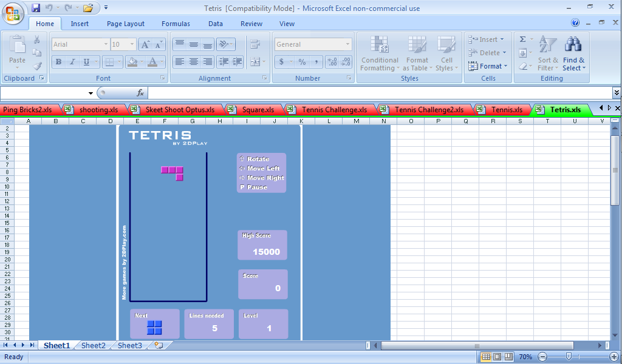Toggle top vertical alignment
The width and height of the screenshot is (622, 364).
[180, 44]
